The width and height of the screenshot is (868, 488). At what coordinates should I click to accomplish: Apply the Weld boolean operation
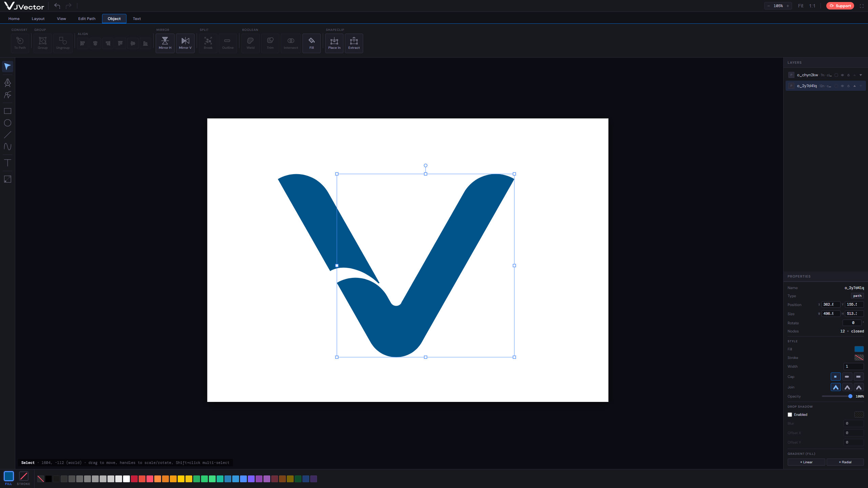pos(251,43)
